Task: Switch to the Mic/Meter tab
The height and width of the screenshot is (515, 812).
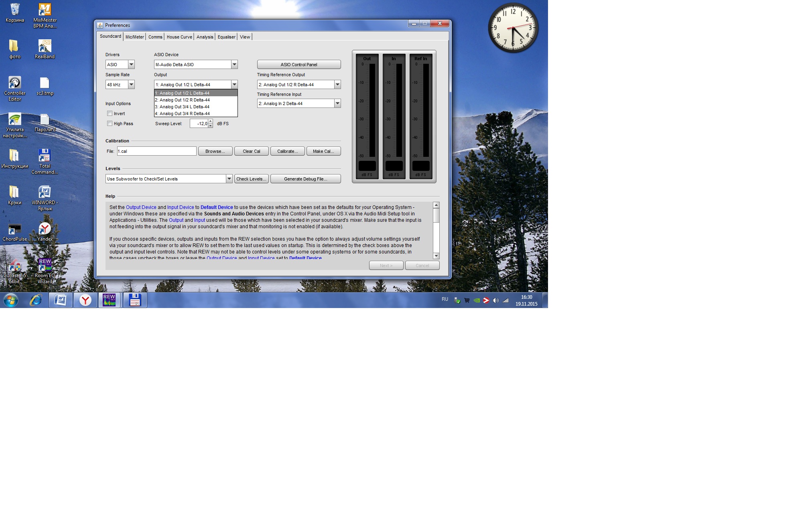Action: (134, 37)
